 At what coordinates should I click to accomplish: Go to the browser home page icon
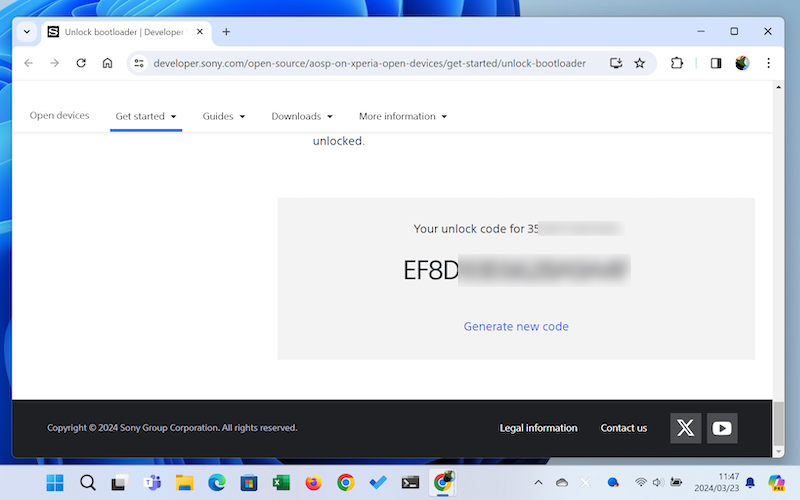108,63
